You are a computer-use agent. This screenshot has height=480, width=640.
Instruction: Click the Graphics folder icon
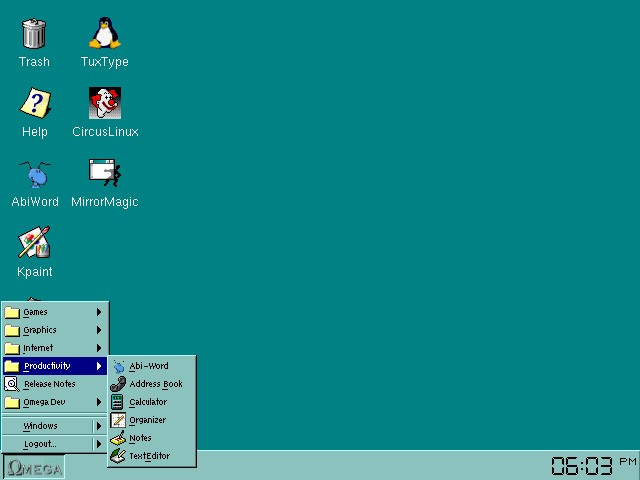pyautogui.click(x=12, y=330)
